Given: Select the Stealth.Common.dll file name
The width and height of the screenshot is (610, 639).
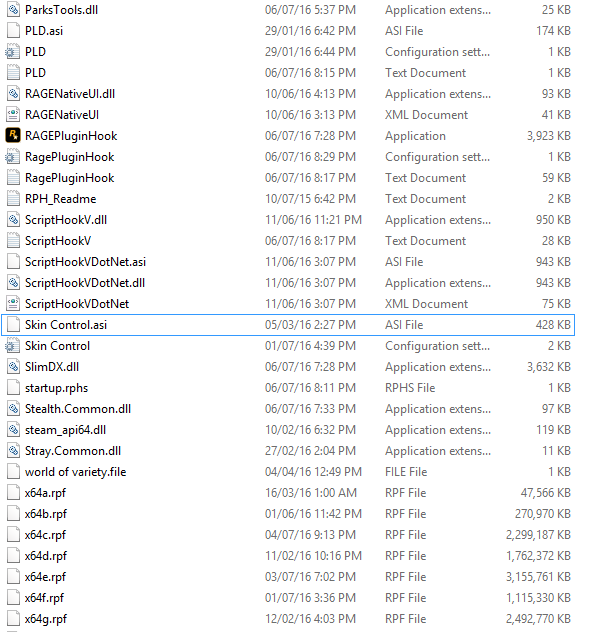Looking at the screenshot, I should tap(78, 409).
